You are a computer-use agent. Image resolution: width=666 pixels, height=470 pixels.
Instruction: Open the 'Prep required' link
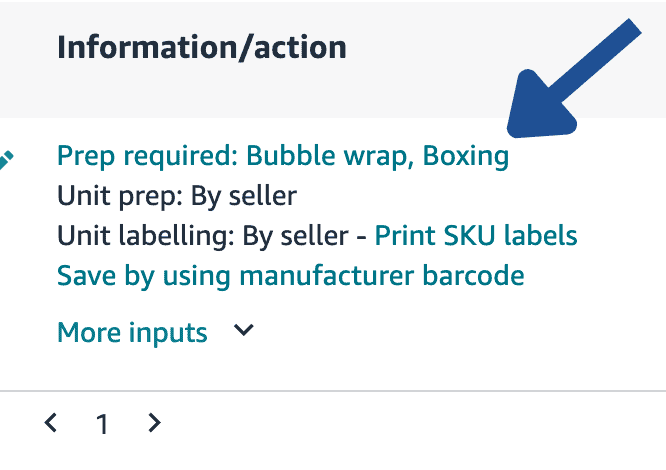pyautogui.click(x=282, y=156)
